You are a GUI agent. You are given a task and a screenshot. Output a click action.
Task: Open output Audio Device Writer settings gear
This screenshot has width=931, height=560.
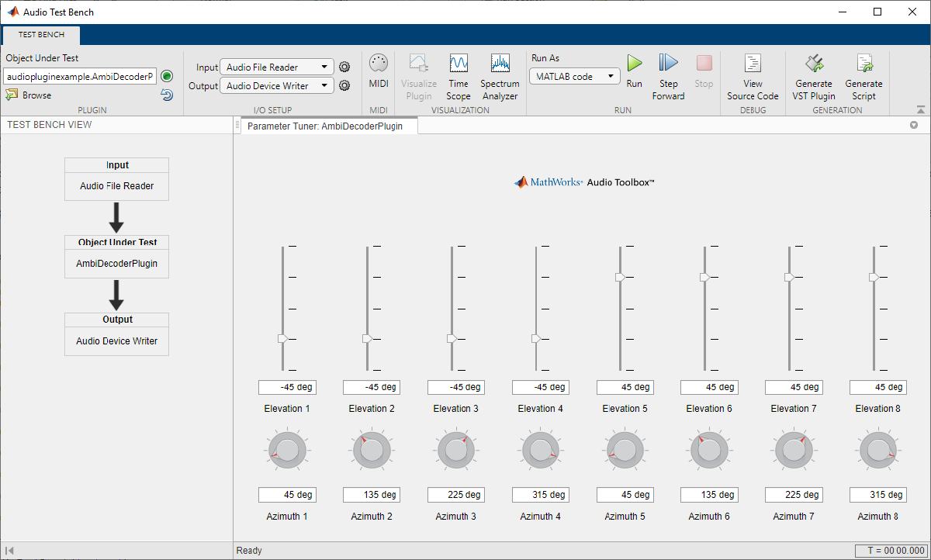click(344, 86)
